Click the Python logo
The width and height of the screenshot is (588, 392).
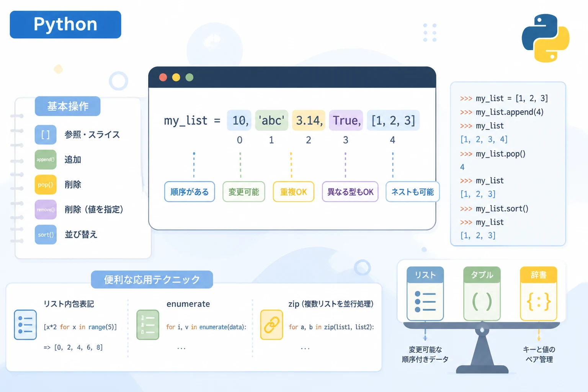[x=546, y=38]
